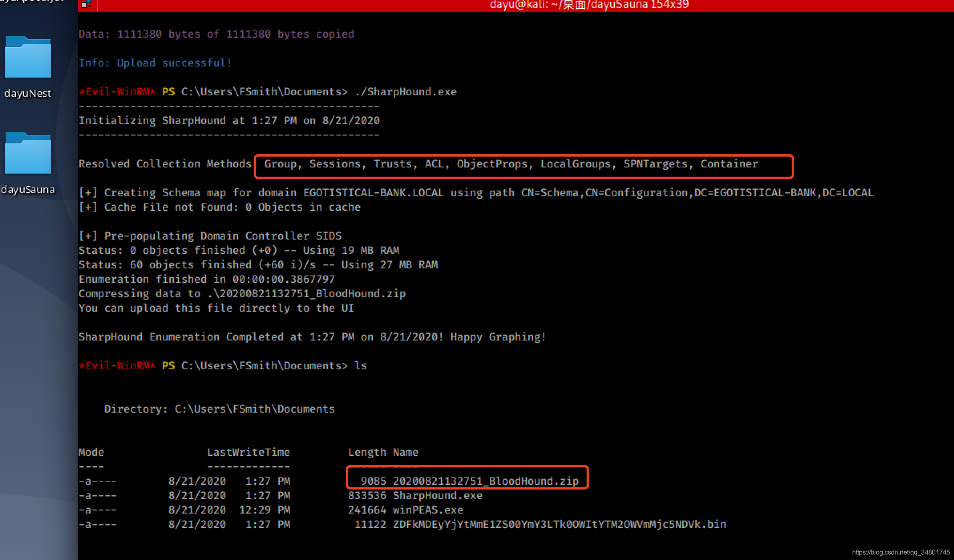The height and width of the screenshot is (560, 954).
Task: Click the ./SharpHound.exe command text
Action: click(406, 92)
